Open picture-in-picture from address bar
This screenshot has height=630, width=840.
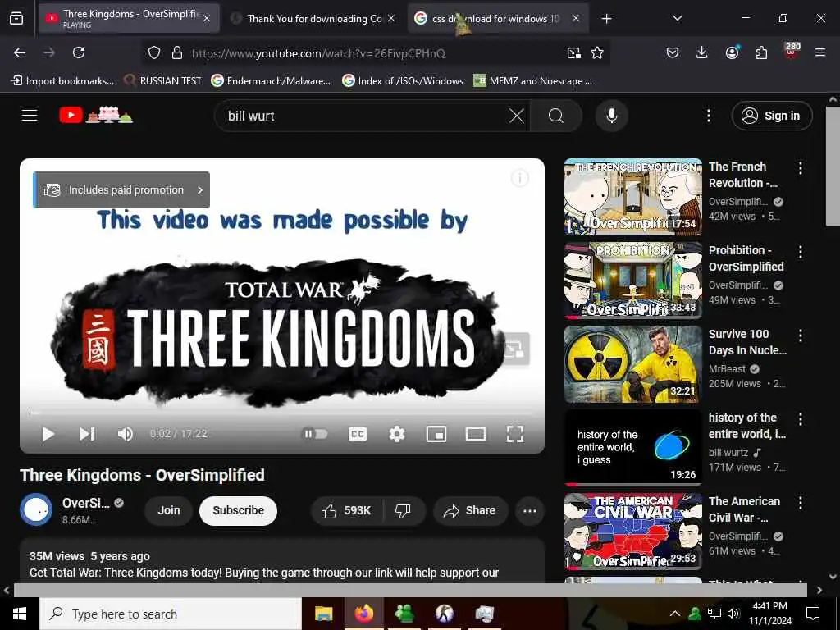point(573,52)
